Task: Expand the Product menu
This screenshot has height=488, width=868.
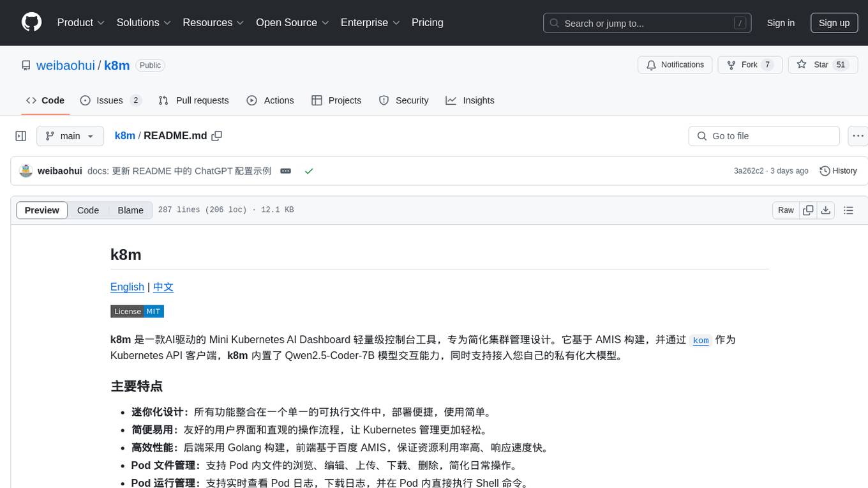Action: 81,22
